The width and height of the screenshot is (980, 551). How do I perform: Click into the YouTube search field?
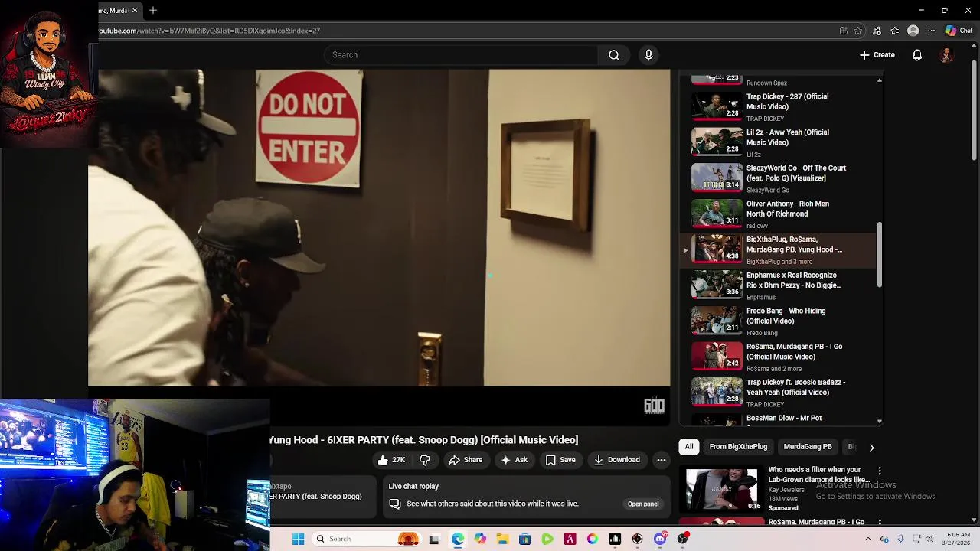point(461,55)
